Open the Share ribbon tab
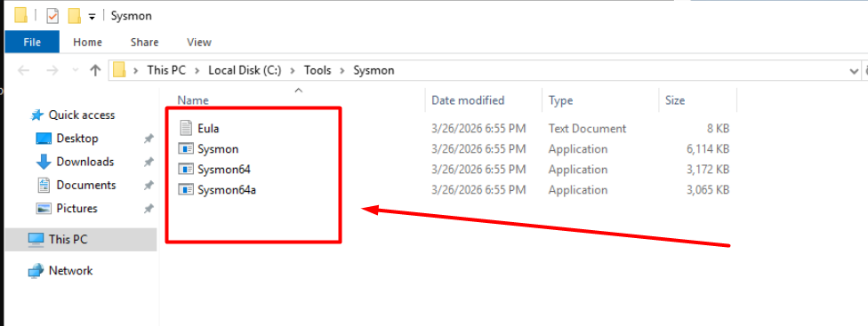Screen dimensions: 868x326 click(144, 42)
